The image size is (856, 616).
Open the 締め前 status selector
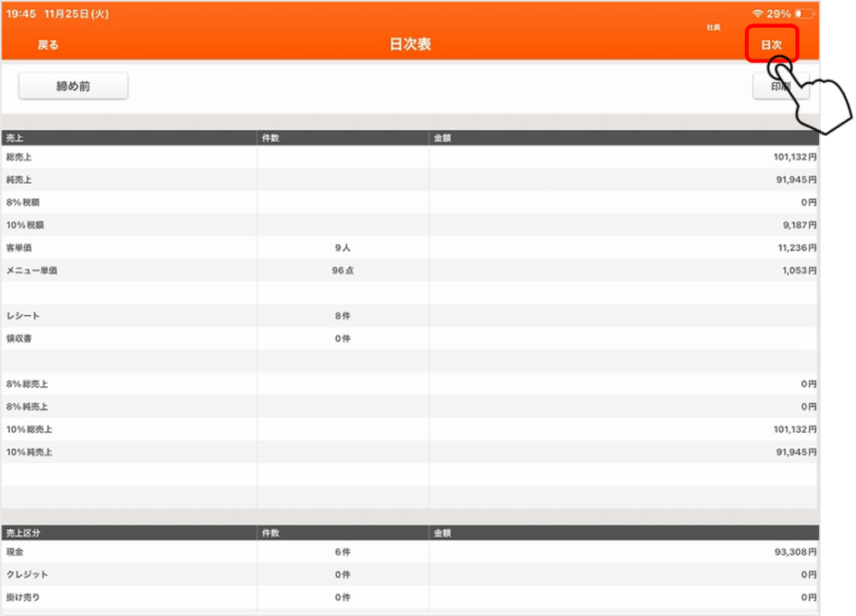[74, 86]
